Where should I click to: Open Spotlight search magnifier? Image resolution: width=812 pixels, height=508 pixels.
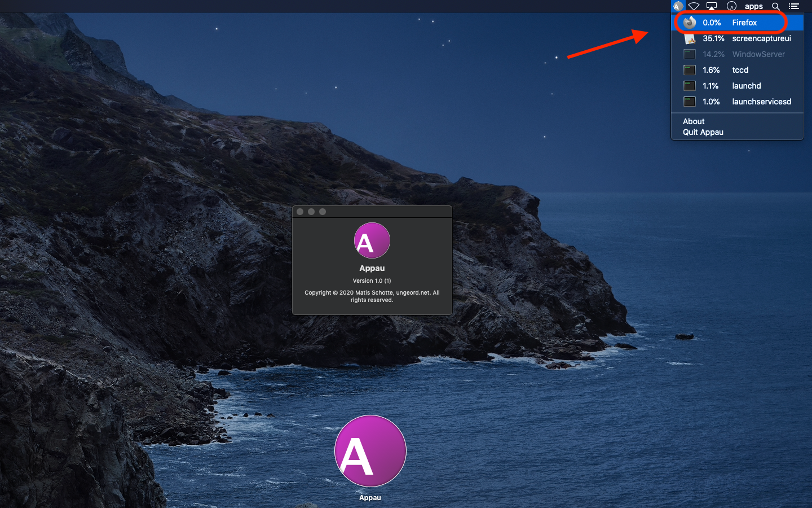[x=776, y=6]
